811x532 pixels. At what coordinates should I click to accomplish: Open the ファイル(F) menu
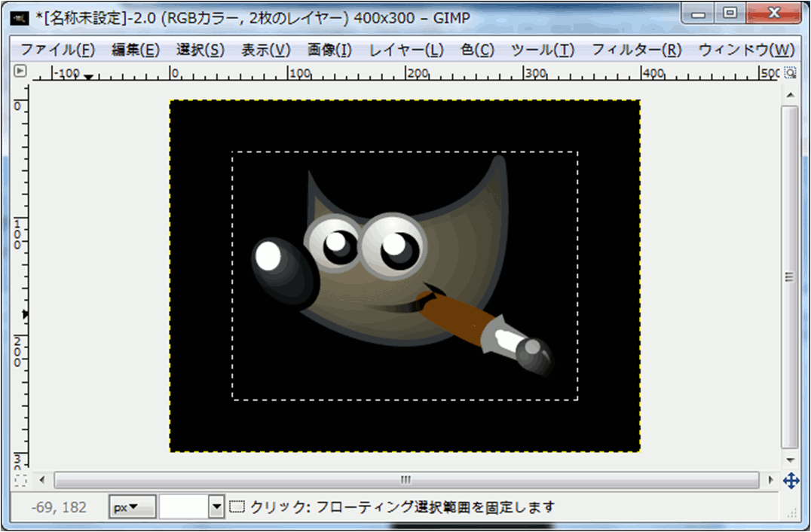[x=57, y=50]
